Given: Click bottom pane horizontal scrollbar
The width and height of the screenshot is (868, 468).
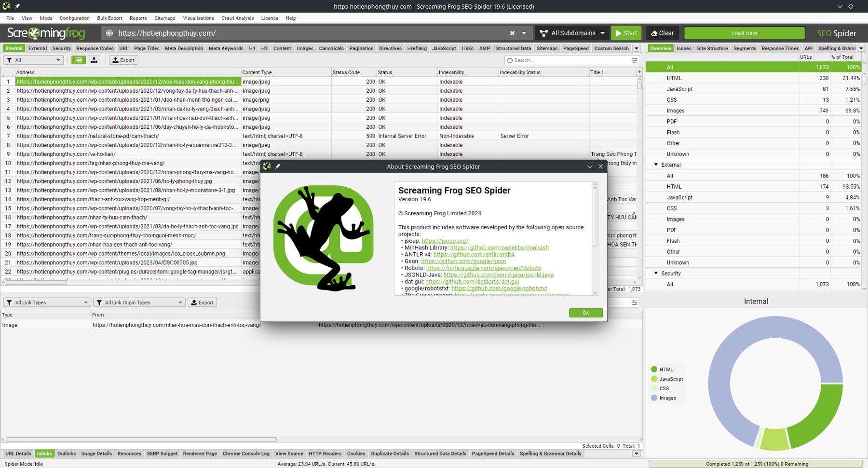Looking at the screenshot, I should [141, 440].
